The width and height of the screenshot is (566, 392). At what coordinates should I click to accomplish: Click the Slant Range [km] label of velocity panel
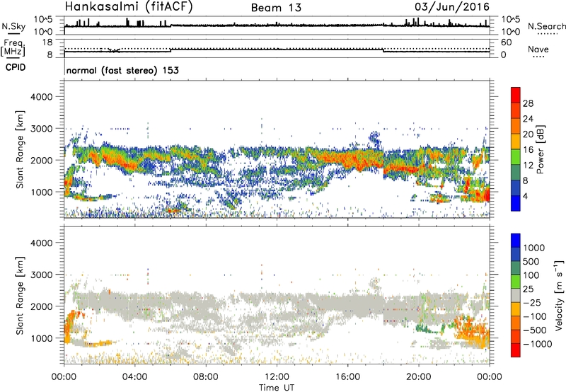coord(20,295)
